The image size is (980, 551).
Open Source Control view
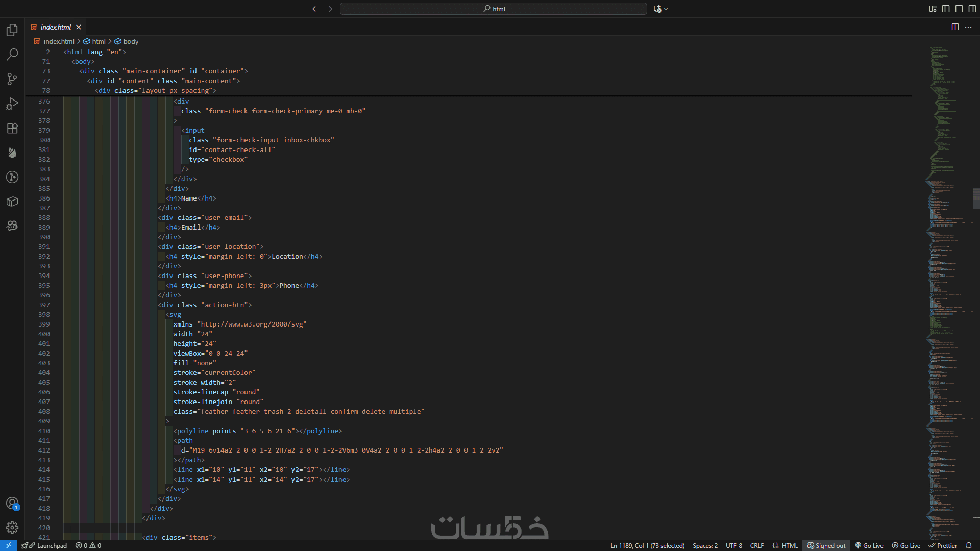pos(12,79)
